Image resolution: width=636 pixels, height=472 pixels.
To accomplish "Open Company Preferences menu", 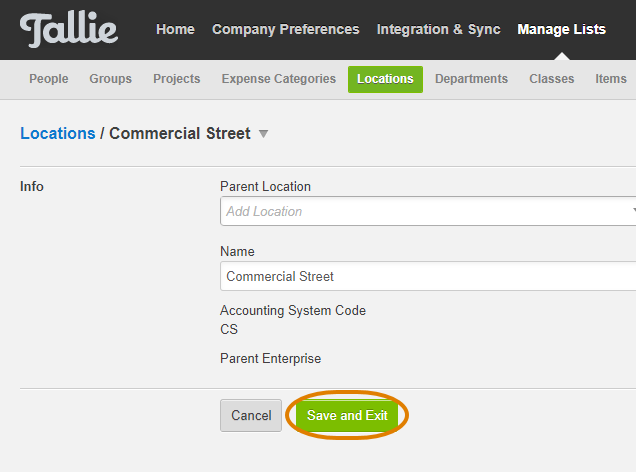I will pos(286,29).
